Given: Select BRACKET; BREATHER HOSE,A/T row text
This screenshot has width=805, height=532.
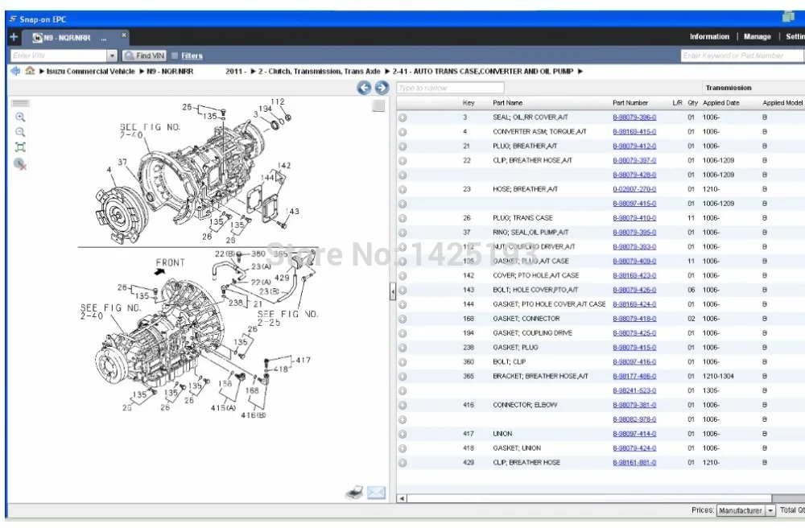Looking at the screenshot, I should click(x=540, y=376).
